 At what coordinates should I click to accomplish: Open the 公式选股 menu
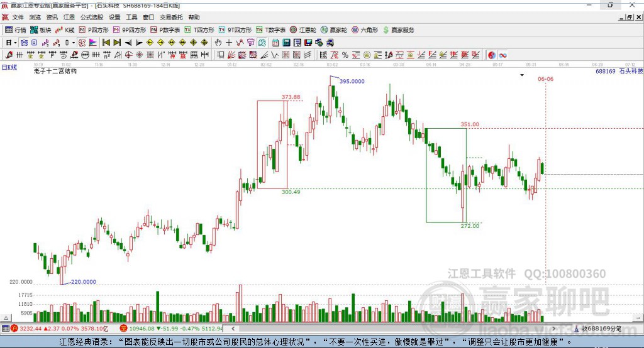[x=92, y=17]
